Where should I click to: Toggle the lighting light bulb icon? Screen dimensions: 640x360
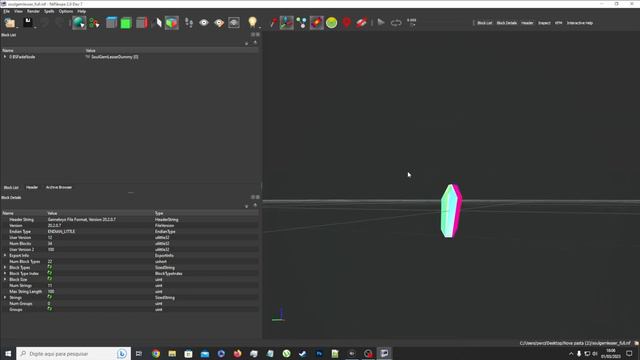click(x=252, y=22)
